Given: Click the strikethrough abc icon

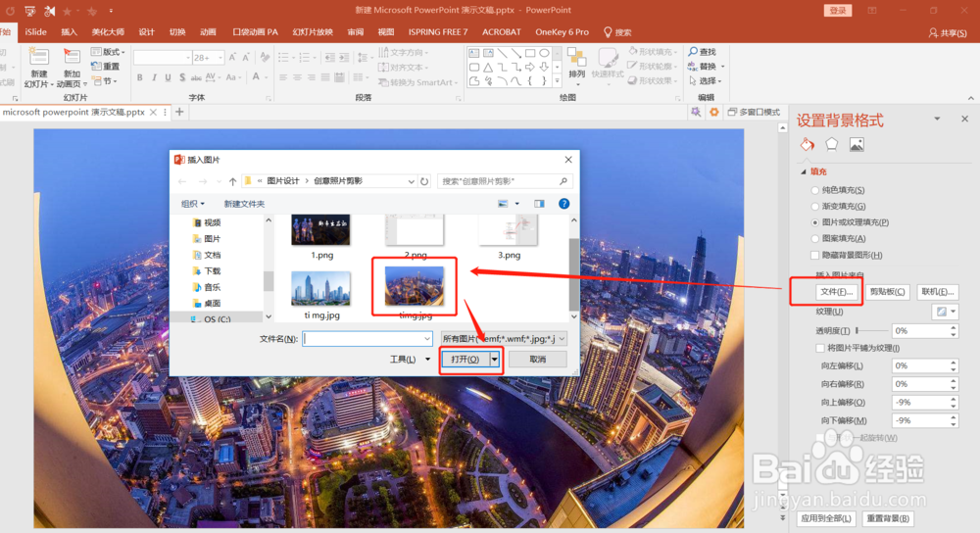Looking at the screenshot, I should click(x=196, y=77).
